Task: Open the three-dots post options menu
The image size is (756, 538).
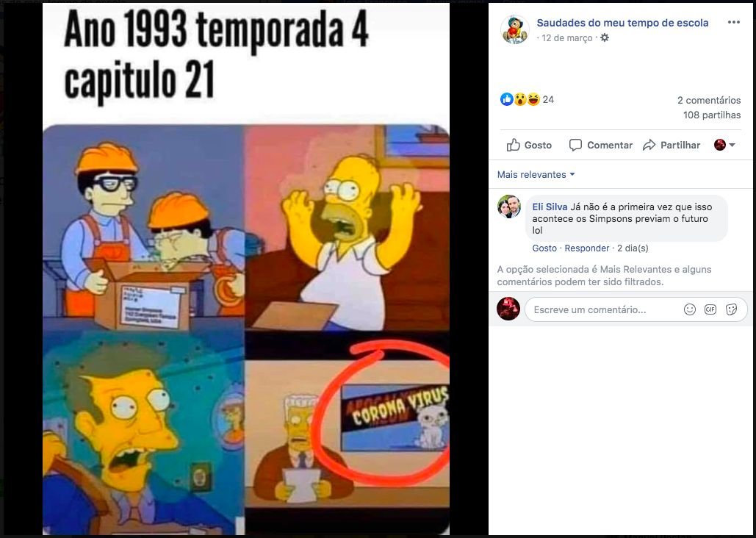Action: tap(733, 22)
